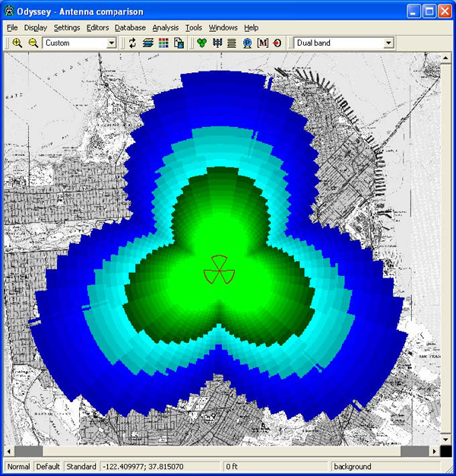Viewport: 456px width, 476px height.
Task: Open the Database menu
Action: (130, 27)
